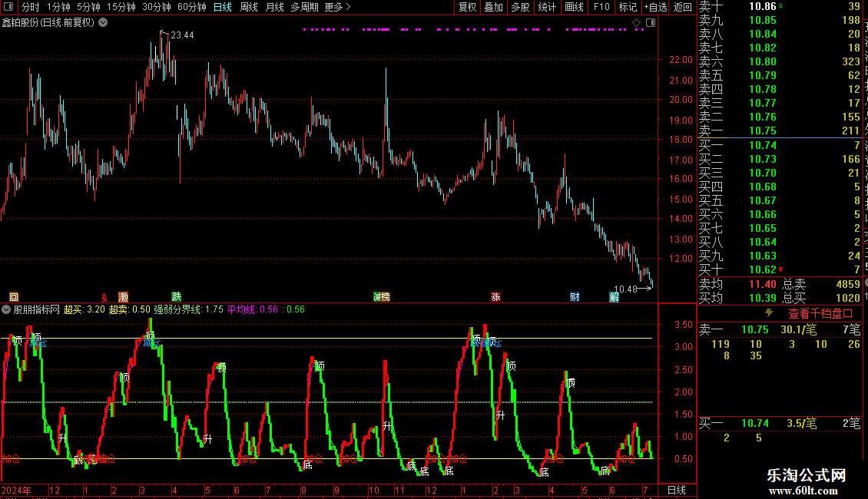Click the 强弱分界线: 1.75 value

click(x=189, y=310)
